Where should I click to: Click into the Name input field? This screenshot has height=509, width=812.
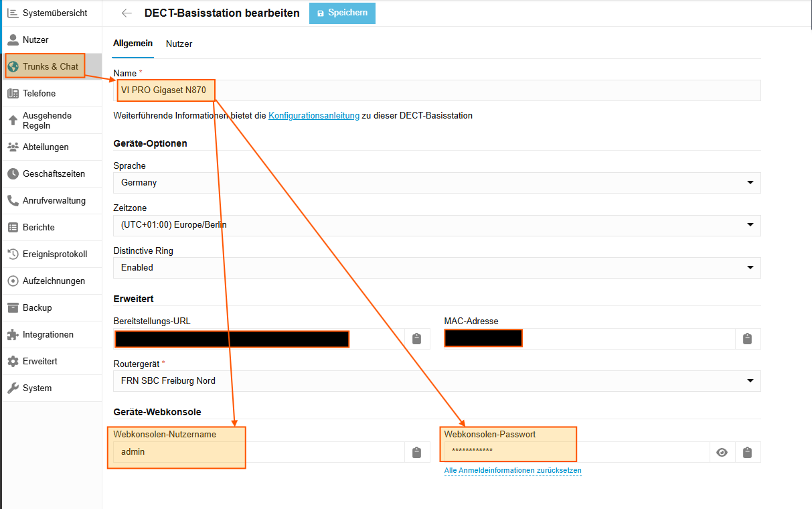(469, 90)
